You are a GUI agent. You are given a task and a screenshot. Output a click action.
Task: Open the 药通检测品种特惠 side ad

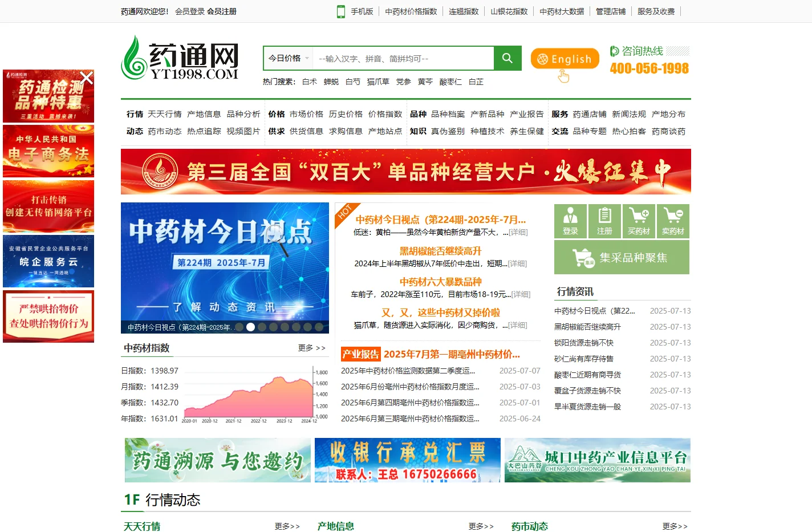(48, 96)
